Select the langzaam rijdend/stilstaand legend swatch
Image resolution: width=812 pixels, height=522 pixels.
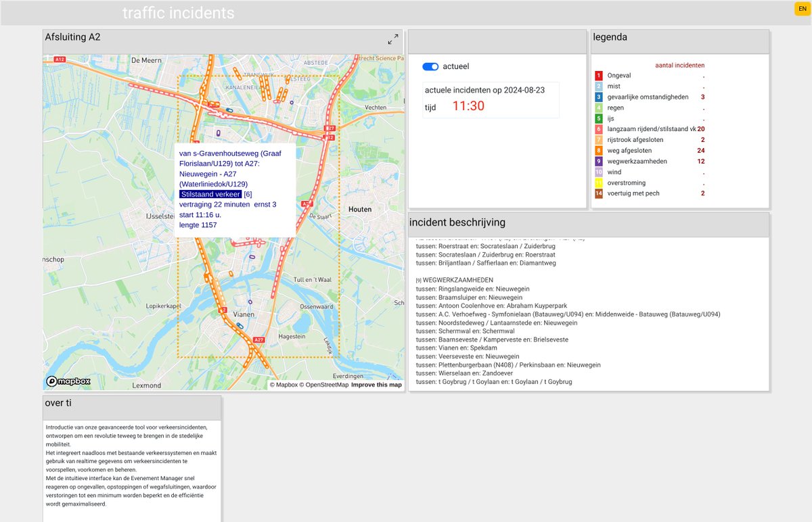[598, 129]
